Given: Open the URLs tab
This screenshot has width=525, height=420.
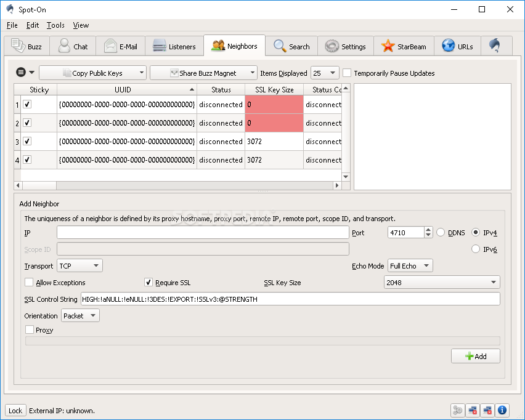Looking at the screenshot, I should (x=457, y=46).
